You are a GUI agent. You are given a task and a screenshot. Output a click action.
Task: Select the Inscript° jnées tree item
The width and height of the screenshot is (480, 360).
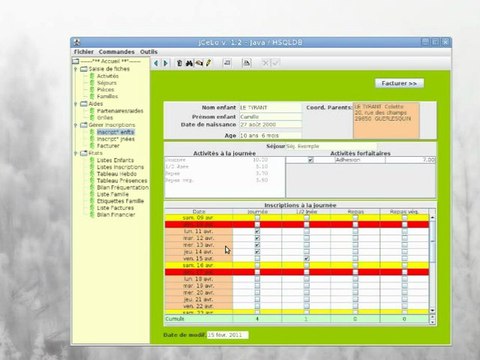[116, 139]
